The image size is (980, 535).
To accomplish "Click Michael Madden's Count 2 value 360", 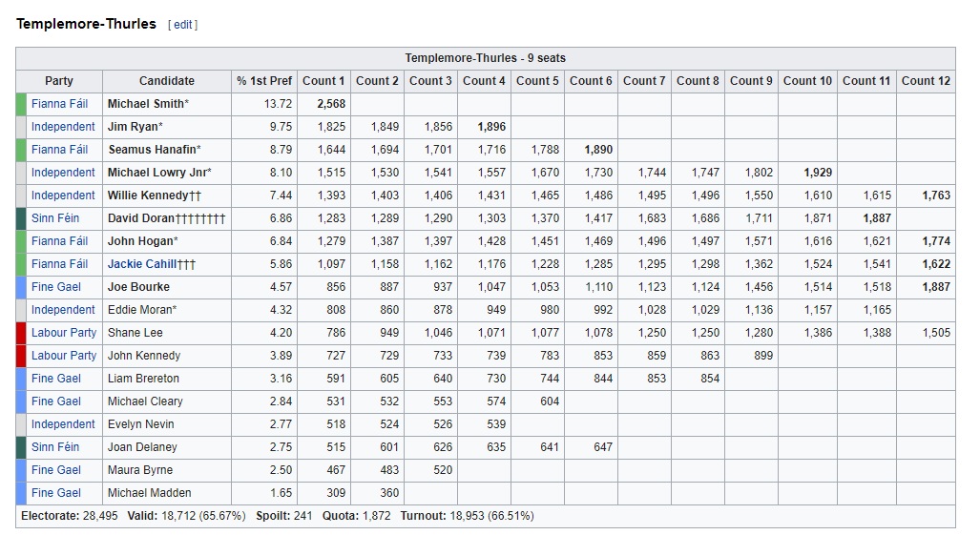I will point(388,492).
